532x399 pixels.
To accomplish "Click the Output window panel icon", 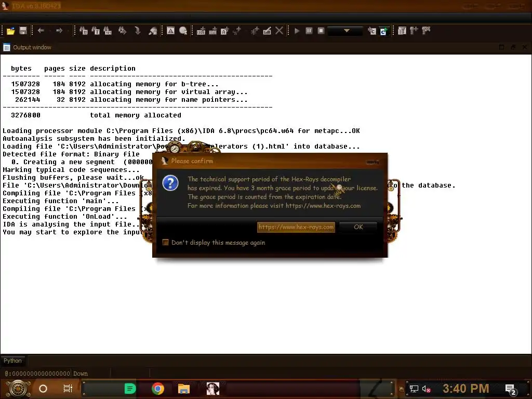I will pyautogui.click(x=7, y=47).
